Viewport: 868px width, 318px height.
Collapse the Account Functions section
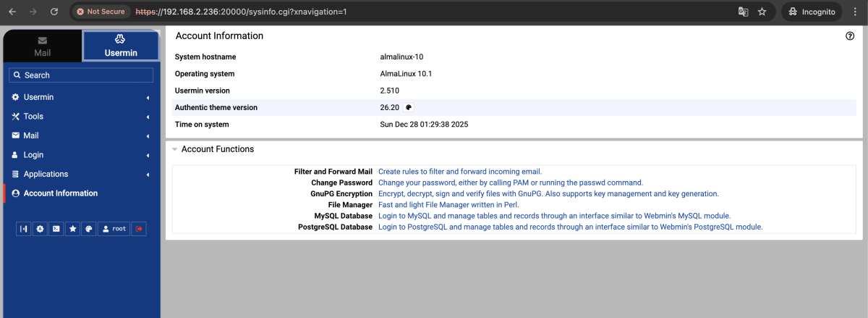tap(175, 149)
